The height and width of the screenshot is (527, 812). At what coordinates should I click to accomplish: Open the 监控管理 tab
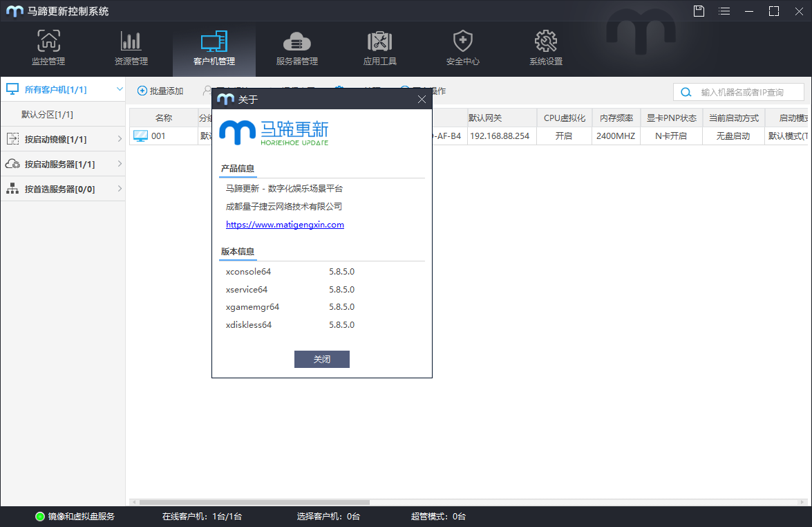[48, 48]
